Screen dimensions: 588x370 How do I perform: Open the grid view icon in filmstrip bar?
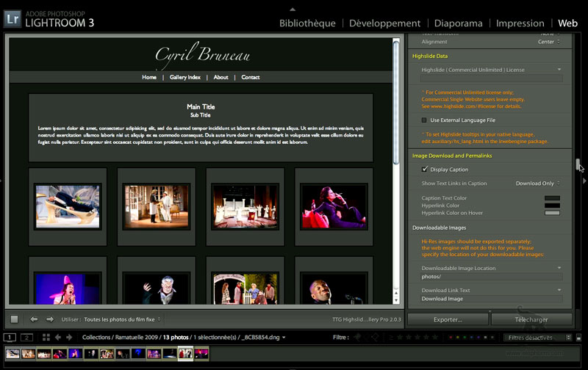coord(46,338)
